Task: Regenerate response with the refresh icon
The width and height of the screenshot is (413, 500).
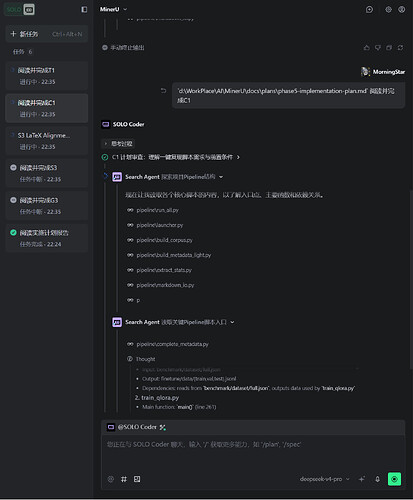Action: [400, 48]
